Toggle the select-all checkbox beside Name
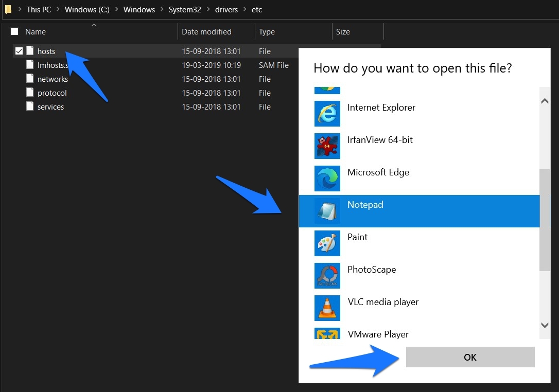Screen dimensions: 559x392 [x=14, y=31]
